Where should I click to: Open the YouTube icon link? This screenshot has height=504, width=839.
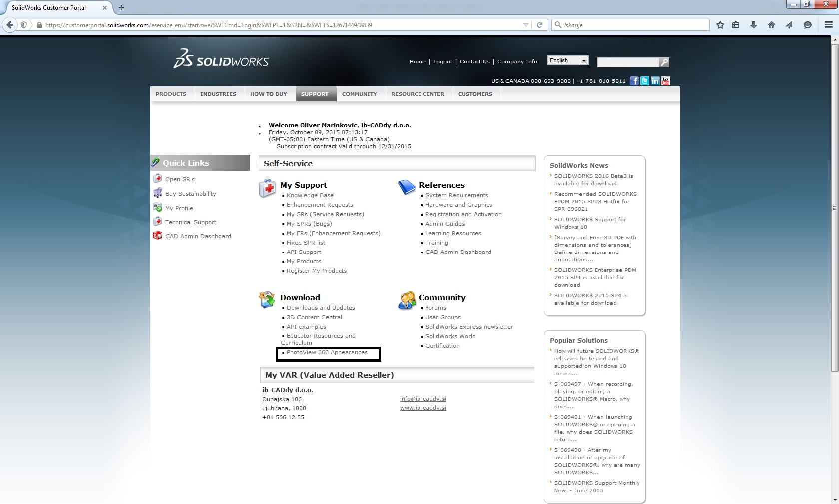(x=665, y=81)
